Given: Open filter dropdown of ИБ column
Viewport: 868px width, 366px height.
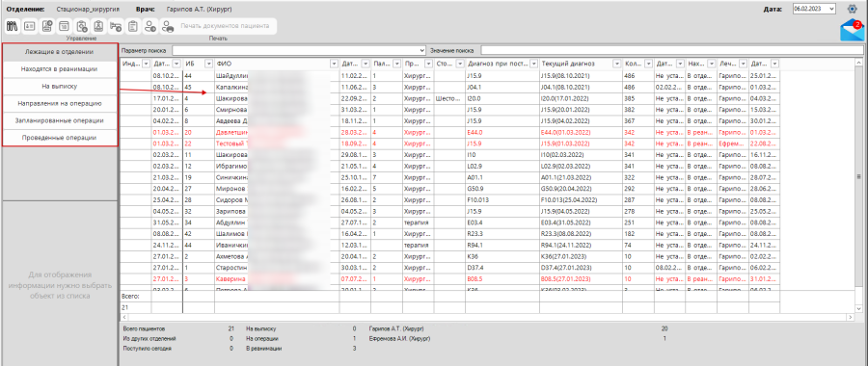Looking at the screenshot, I should point(208,64).
